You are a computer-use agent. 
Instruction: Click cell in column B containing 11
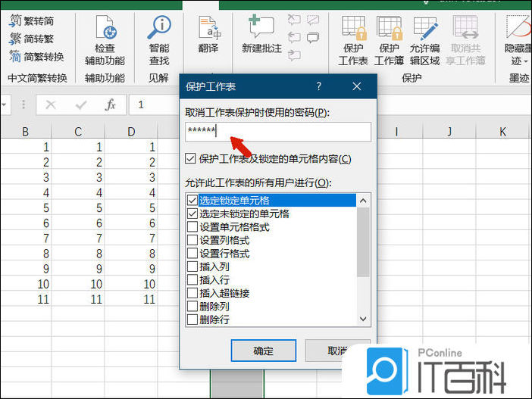[26, 299]
